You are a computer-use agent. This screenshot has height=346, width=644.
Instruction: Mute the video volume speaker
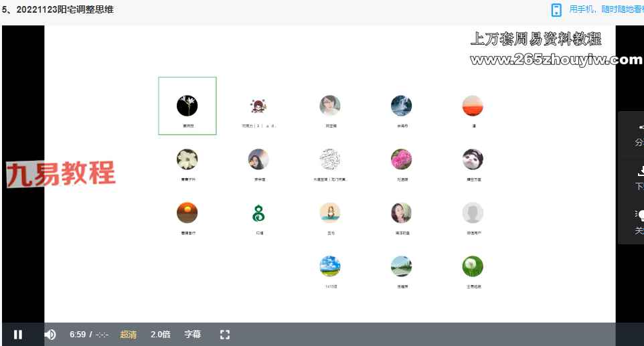tap(50, 335)
